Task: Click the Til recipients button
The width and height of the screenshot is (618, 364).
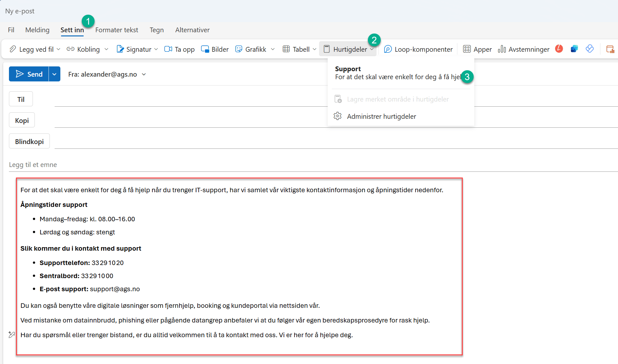Action: 21,99
